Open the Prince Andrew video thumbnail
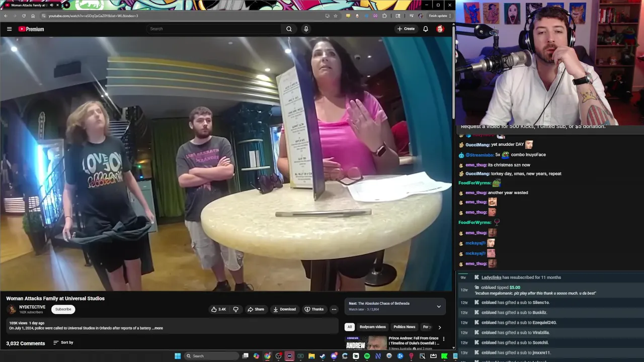This screenshot has height=362, width=644. point(365,342)
